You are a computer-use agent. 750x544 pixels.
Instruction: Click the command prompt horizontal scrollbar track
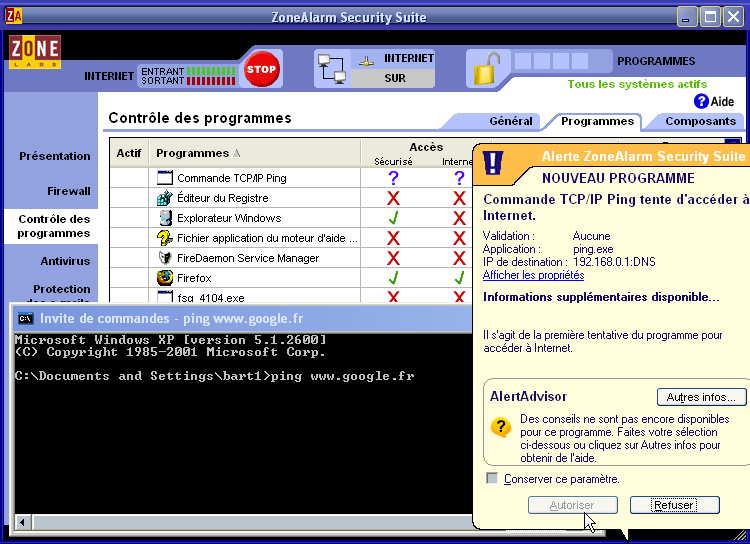pyautogui.click(x=252, y=522)
